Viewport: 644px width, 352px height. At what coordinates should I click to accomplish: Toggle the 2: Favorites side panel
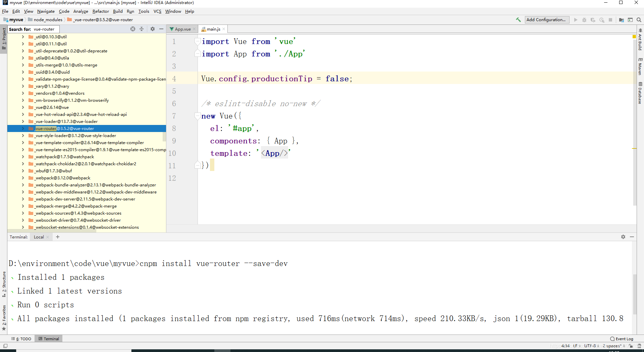pos(4,317)
